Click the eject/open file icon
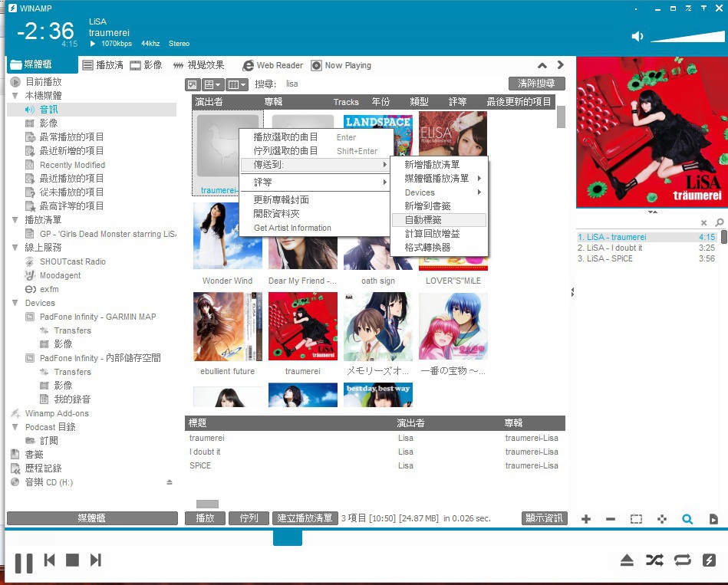Screen dimensions: 728x585 (627, 560)
